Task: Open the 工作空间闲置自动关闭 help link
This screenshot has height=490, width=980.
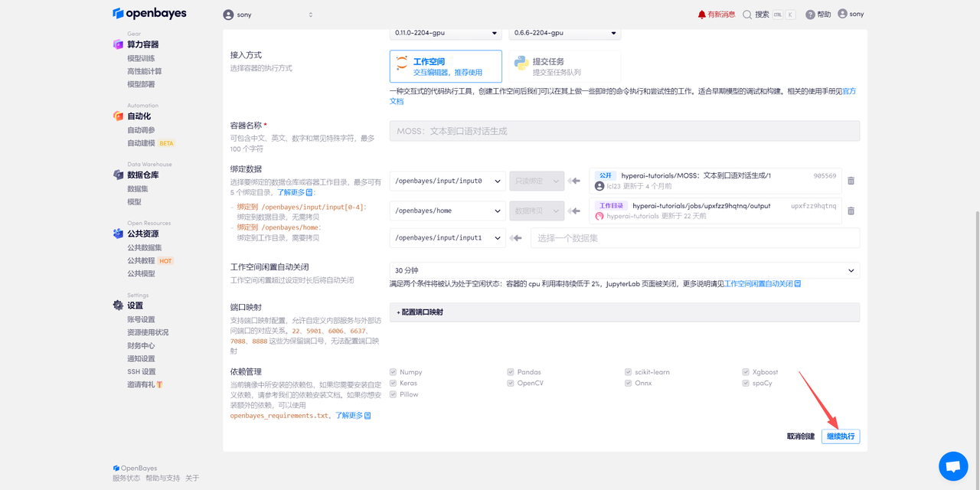Action: pyautogui.click(x=759, y=283)
